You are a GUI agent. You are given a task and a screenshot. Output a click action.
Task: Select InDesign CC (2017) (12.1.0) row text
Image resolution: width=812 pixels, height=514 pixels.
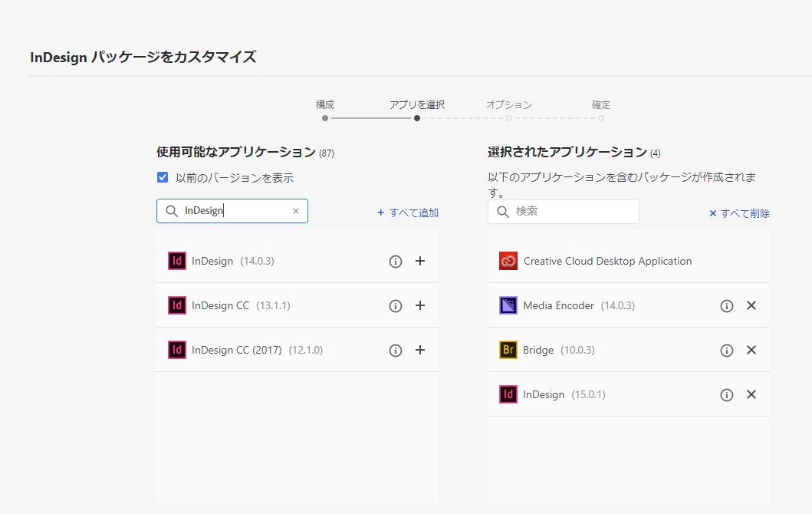(258, 351)
